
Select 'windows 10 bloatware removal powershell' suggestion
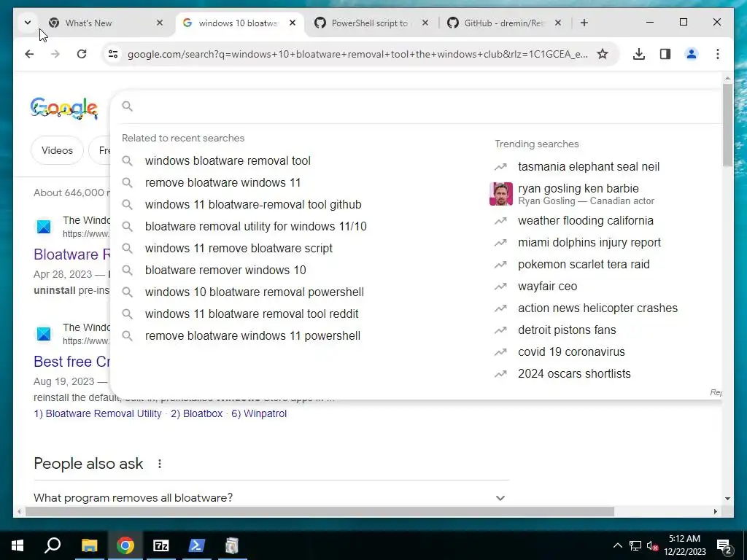click(255, 292)
